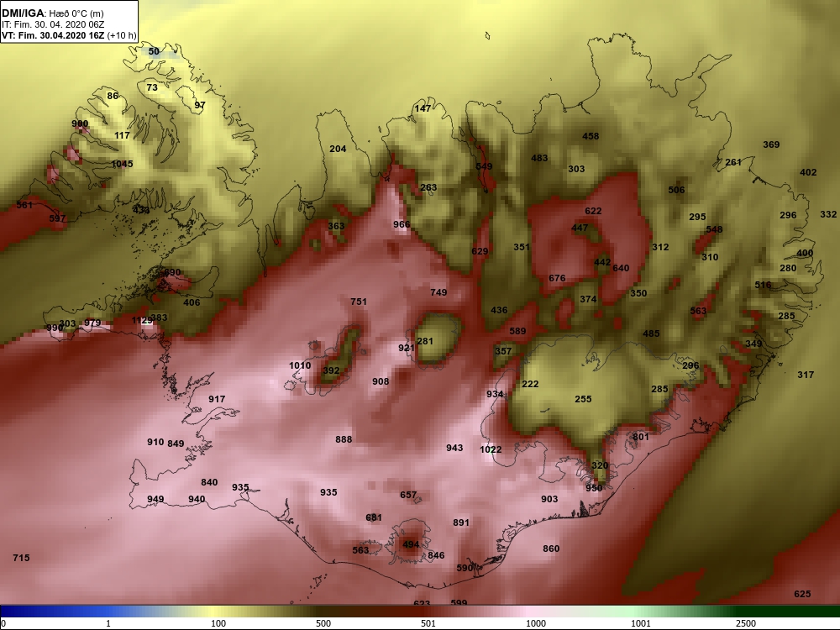Click the map value '657'
Screen dimensions: 840x630
[408, 495]
